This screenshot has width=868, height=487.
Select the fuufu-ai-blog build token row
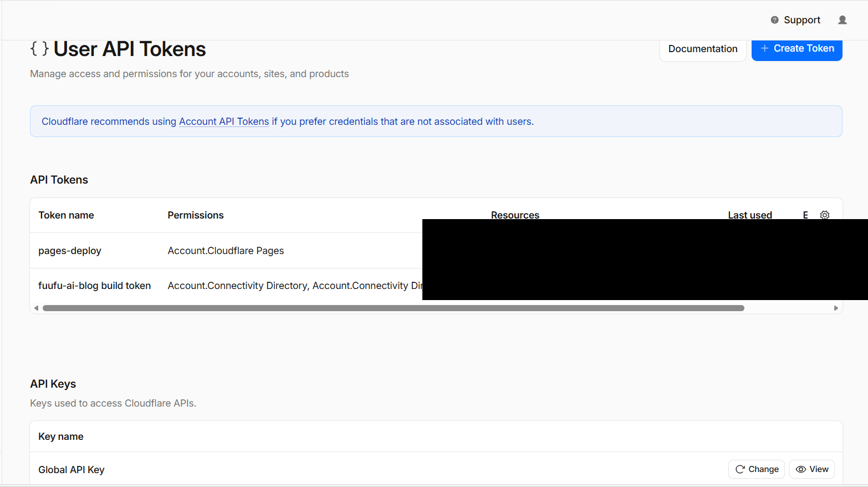click(94, 286)
